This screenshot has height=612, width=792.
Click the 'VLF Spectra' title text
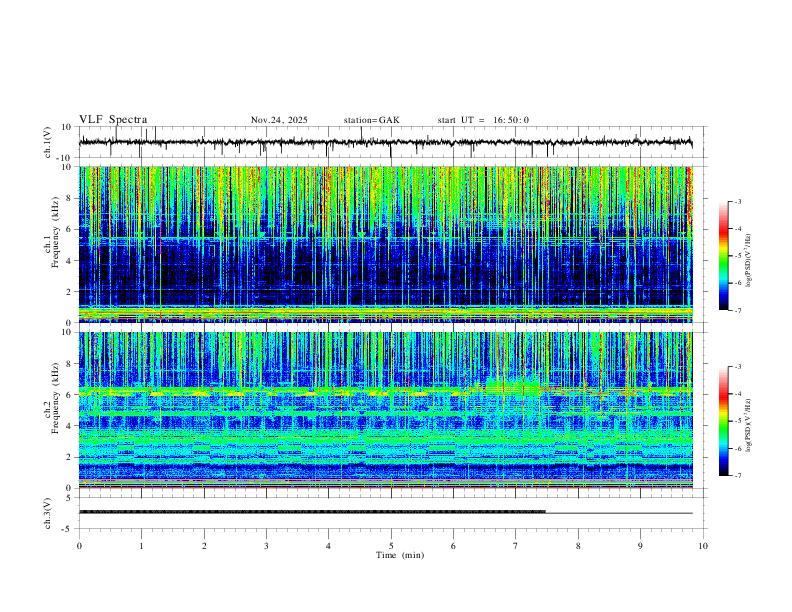113,120
